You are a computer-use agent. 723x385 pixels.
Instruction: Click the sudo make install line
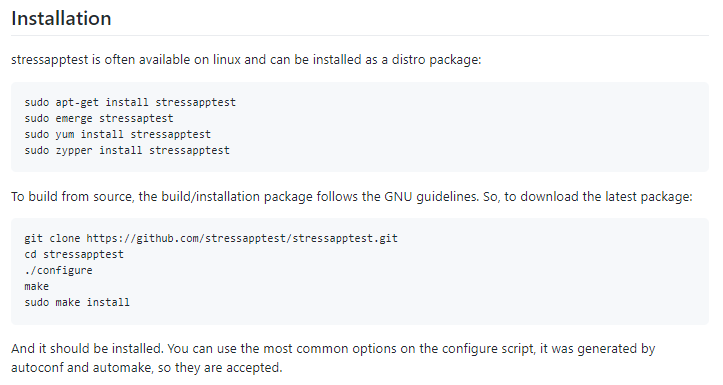click(77, 302)
